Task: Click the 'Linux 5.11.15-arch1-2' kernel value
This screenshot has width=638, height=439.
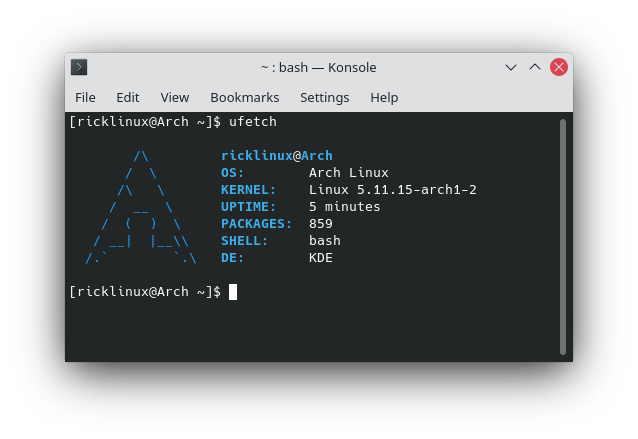Action: (x=393, y=190)
